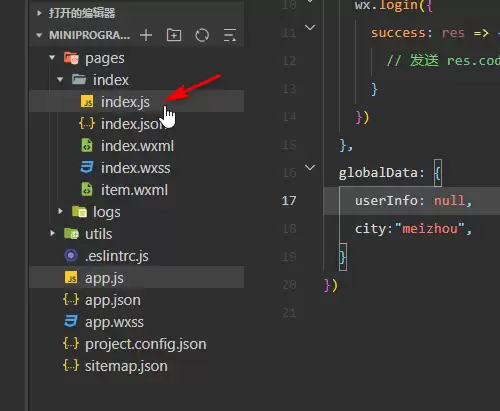Refresh the file explorer tree
500x411 pixels.
click(x=202, y=35)
